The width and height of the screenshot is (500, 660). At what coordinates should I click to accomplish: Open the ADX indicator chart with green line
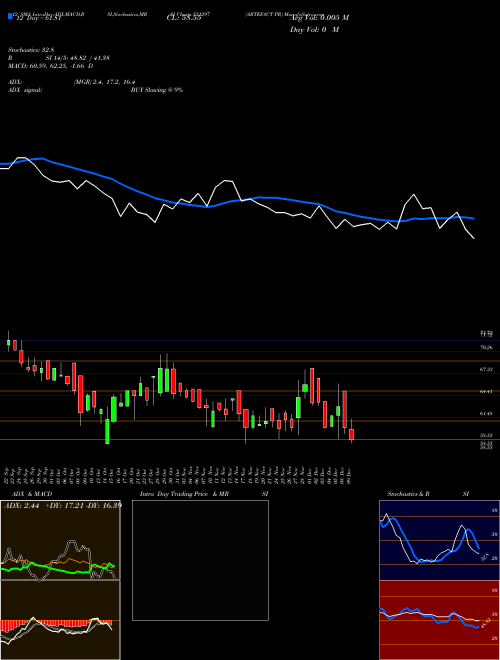(x=60, y=540)
